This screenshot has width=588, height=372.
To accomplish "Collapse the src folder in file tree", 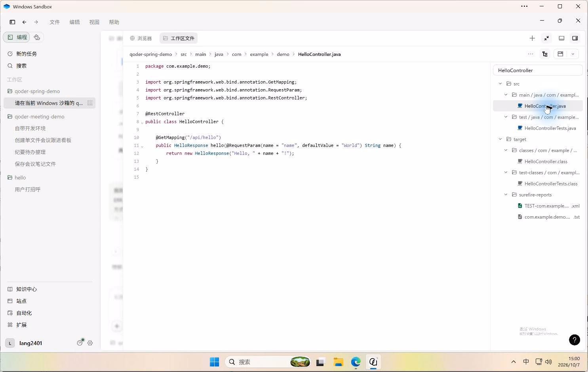I will [500, 84].
